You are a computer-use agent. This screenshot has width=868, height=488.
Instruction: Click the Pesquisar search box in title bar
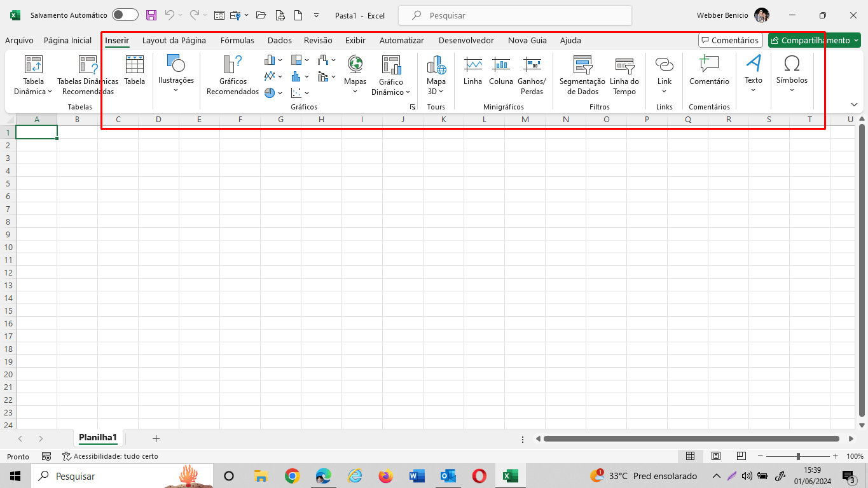pos(515,15)
